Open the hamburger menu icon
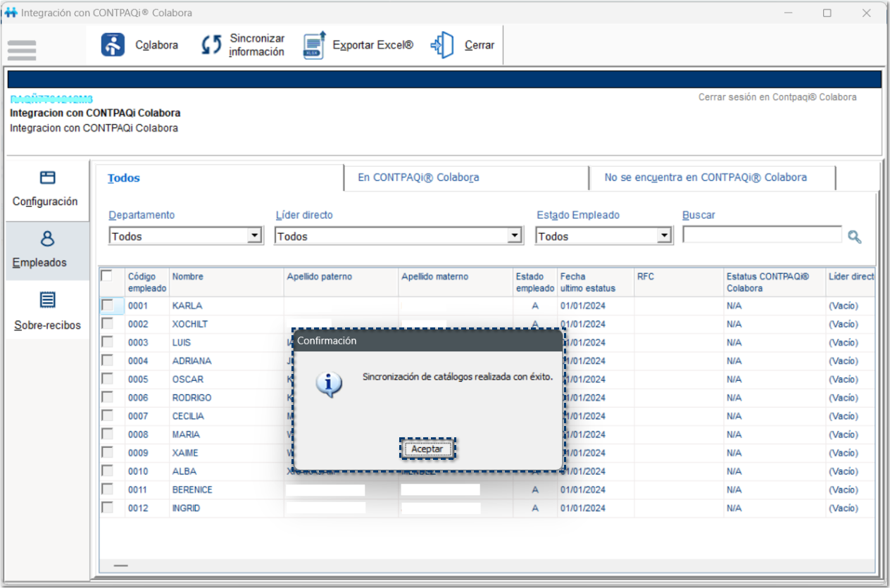The height and width of the screenshot is (588, 890). [22, 50]
